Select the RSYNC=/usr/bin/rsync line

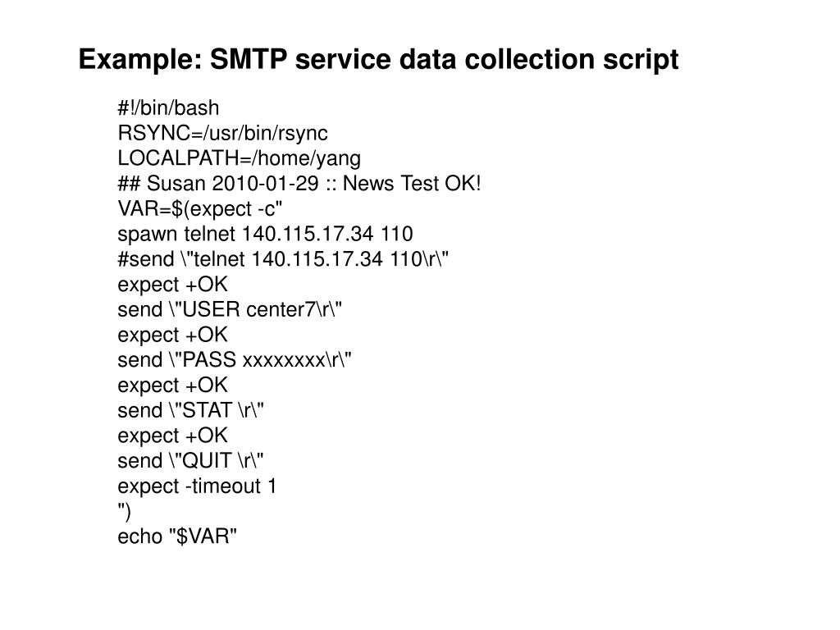pyautogui.click(x=211, y=133)
